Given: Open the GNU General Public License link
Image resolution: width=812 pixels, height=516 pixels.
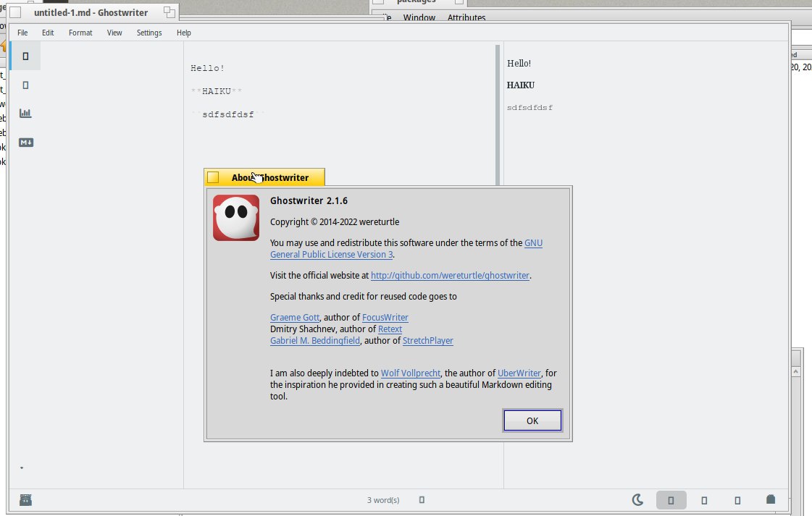Looking at the screenshot, I should [x=331, y=254].
